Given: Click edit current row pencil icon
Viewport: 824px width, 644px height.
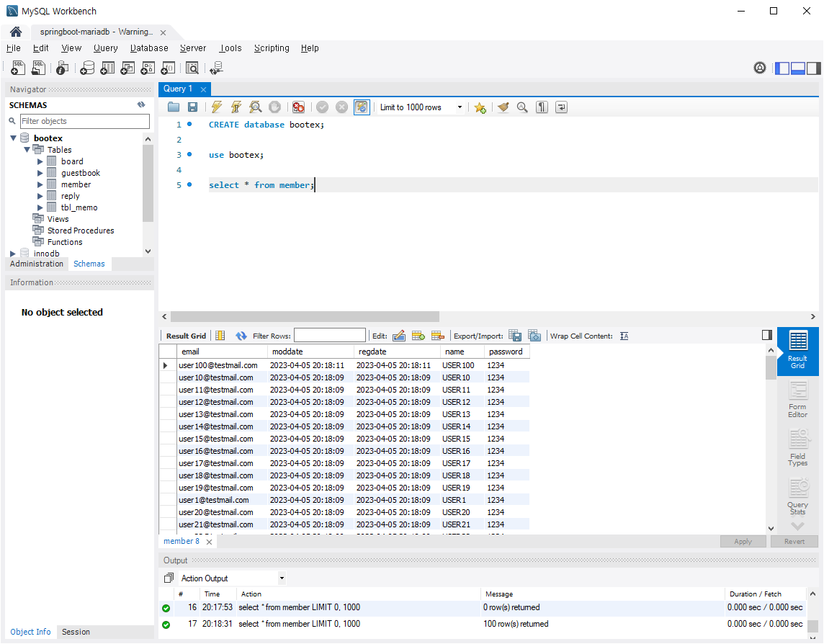Looking at the screenshot, I should [x=399, y=336].
